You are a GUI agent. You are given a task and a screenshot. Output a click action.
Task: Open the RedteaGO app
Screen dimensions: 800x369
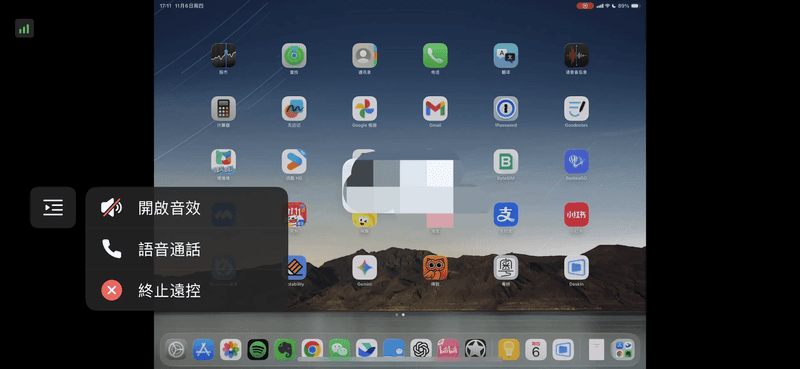(577, 162)
